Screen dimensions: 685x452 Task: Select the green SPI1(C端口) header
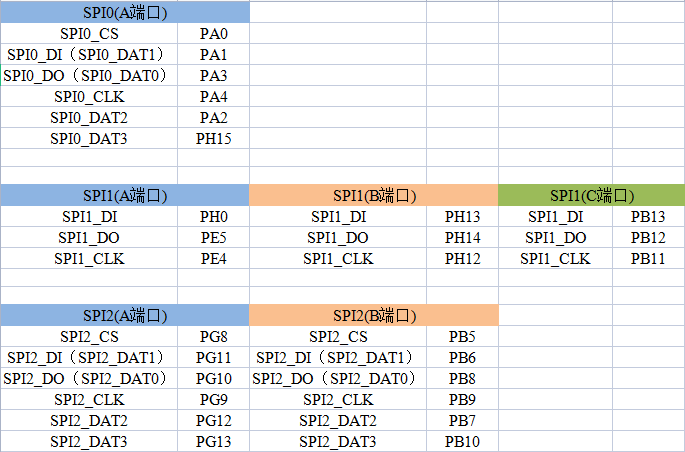[592, 195]
